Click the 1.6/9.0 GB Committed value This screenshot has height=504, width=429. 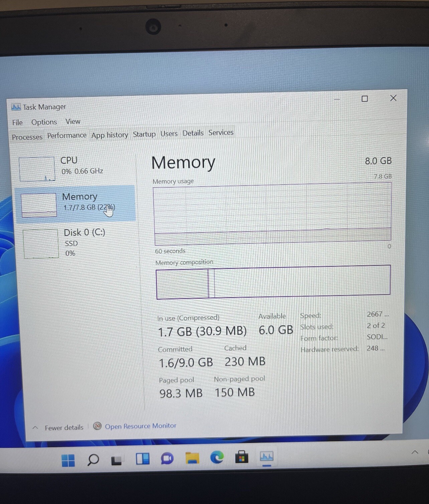click(x=186, y=363)
